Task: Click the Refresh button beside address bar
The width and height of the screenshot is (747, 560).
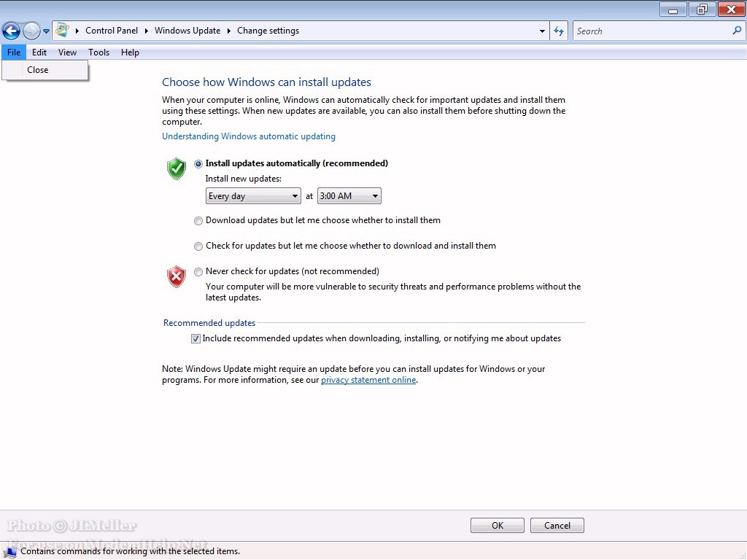Action: coord(559,31)
